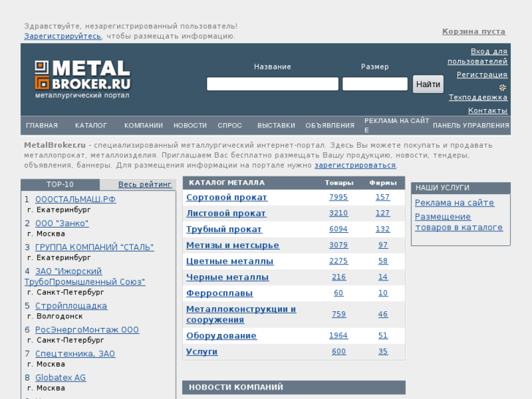
Task: Click the small flower icon under Регистрация
Action: (503, 87)
